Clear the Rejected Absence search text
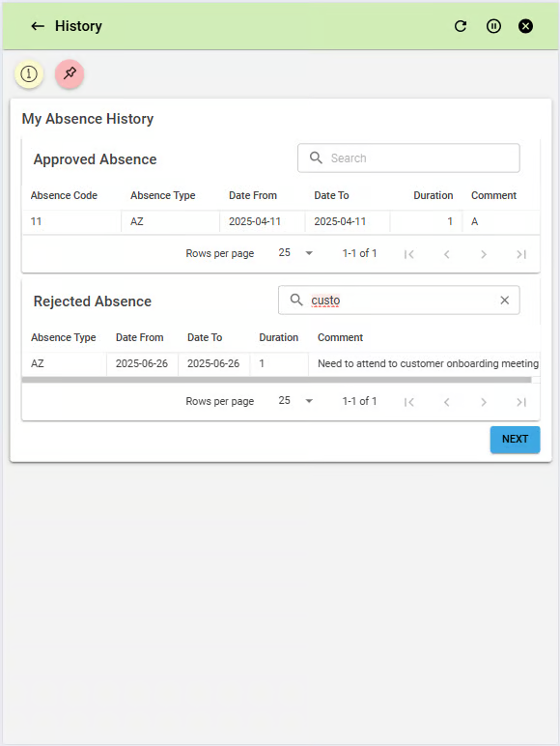Screen dimensions: 560x746 [x=504, y=301]
